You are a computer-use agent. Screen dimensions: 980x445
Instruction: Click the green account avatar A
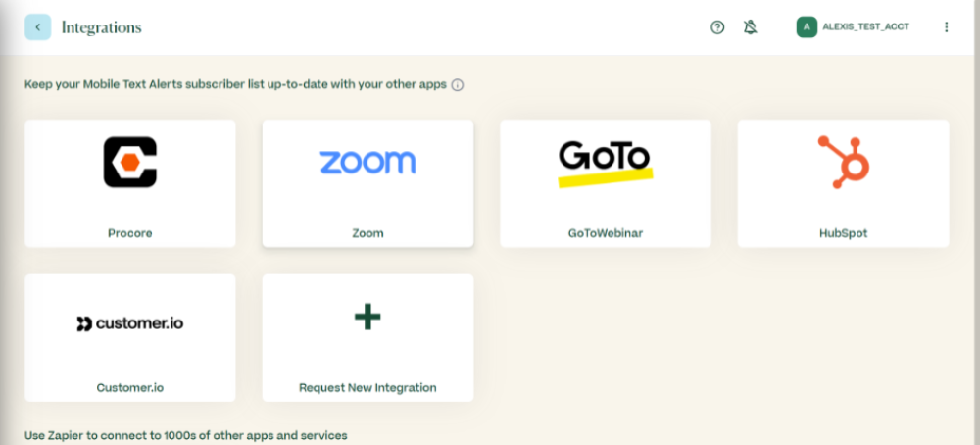pyautogui.click(x=807, y=26)
